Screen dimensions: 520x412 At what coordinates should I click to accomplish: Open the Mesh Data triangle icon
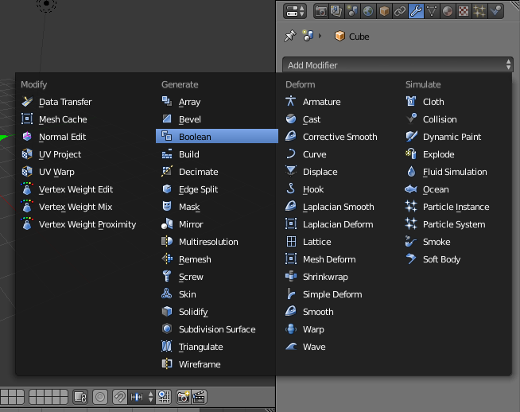tap(432, 11)
